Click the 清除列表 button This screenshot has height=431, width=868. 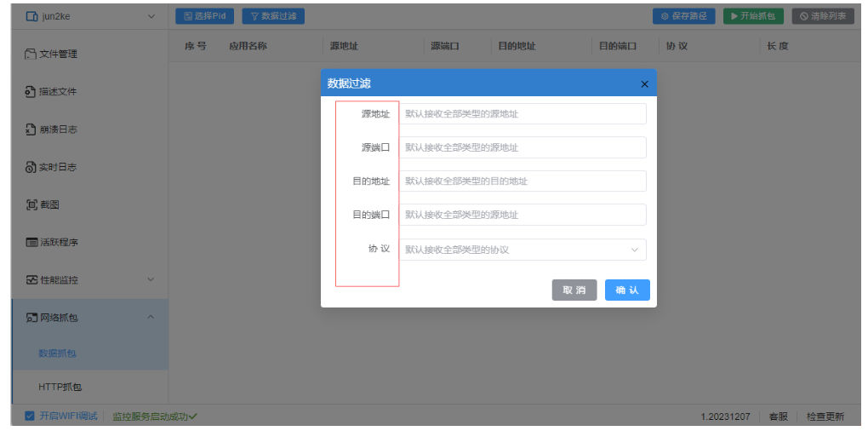(823, 16)
